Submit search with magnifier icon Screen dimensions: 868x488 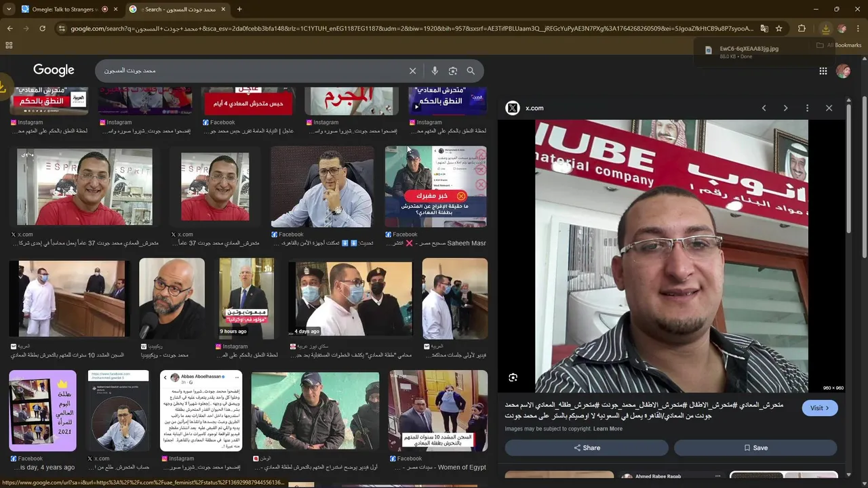pyautogui.click(x=471, y=70)
